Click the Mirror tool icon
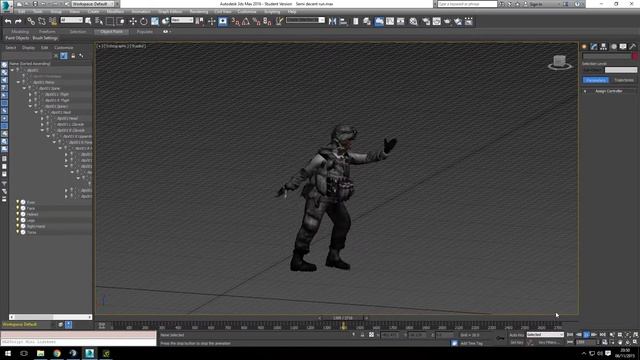 pyautogui.click(x=332, y=21)
